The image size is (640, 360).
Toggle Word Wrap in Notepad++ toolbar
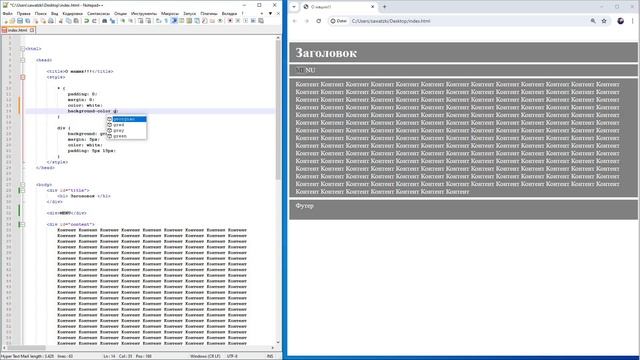(158, 21)
